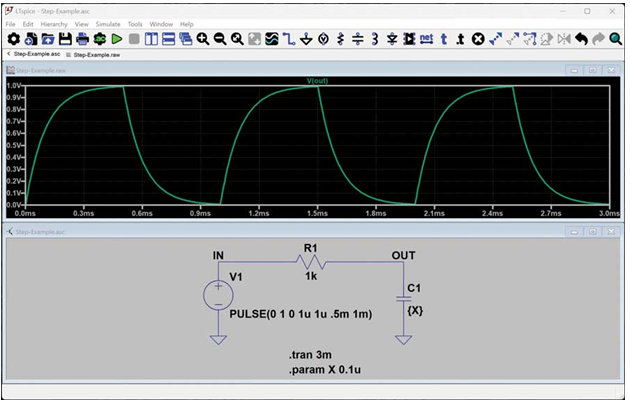Select the .param X 0.1u directive
The image size is (630, 405).
click(325, 370)
